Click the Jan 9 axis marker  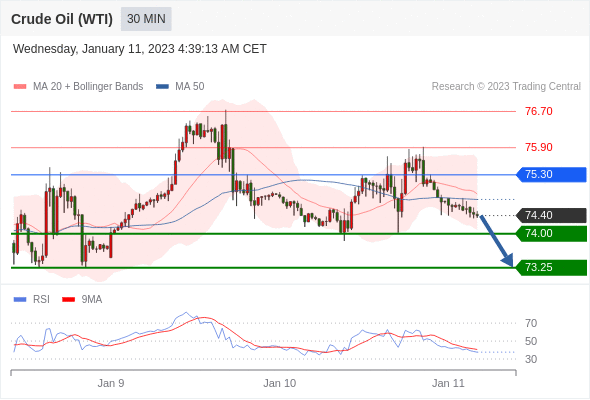point(111,383)
